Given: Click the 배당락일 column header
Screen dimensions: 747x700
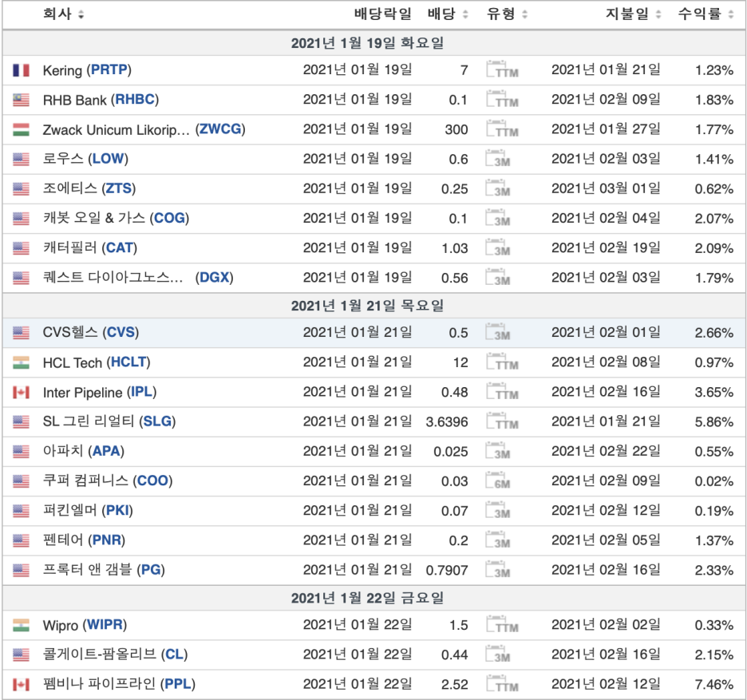Looking at the screenshot, I should [x=382, y=14].
